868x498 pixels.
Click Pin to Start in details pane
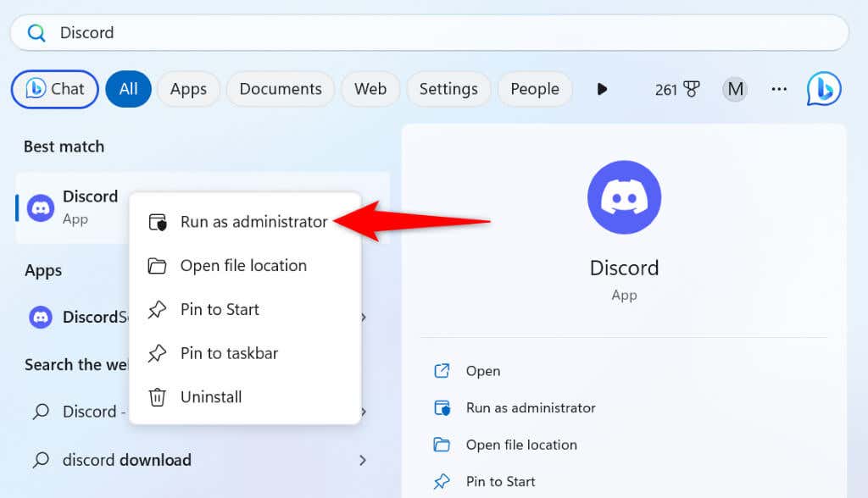(500, 481)
